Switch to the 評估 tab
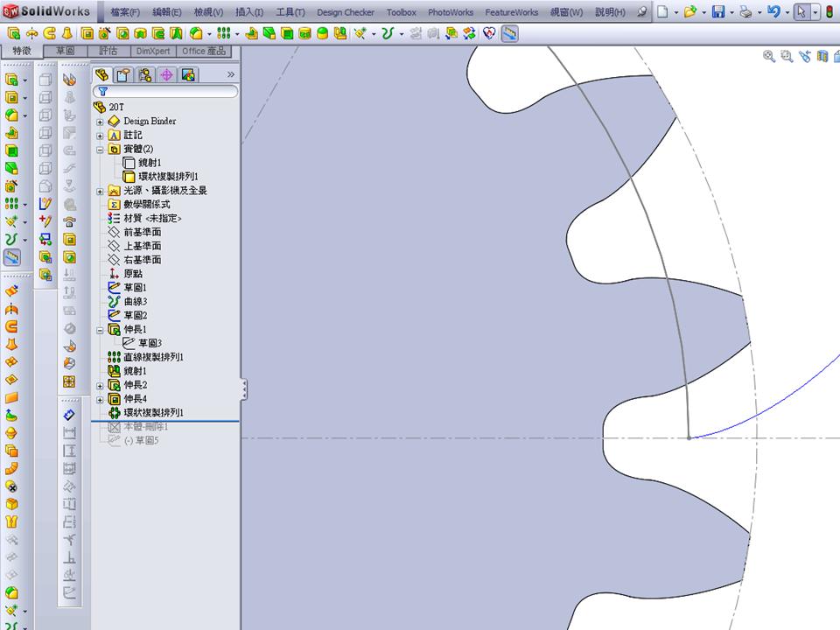Image resolution: width=840 pixels, height=630 pixels. (108, 51)
